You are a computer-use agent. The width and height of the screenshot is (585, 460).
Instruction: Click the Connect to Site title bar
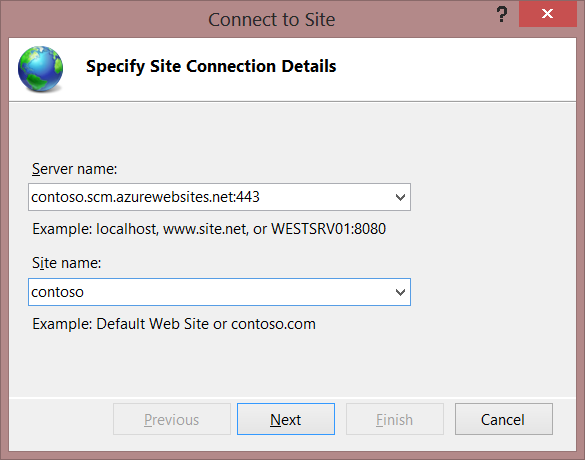[272, 19]
